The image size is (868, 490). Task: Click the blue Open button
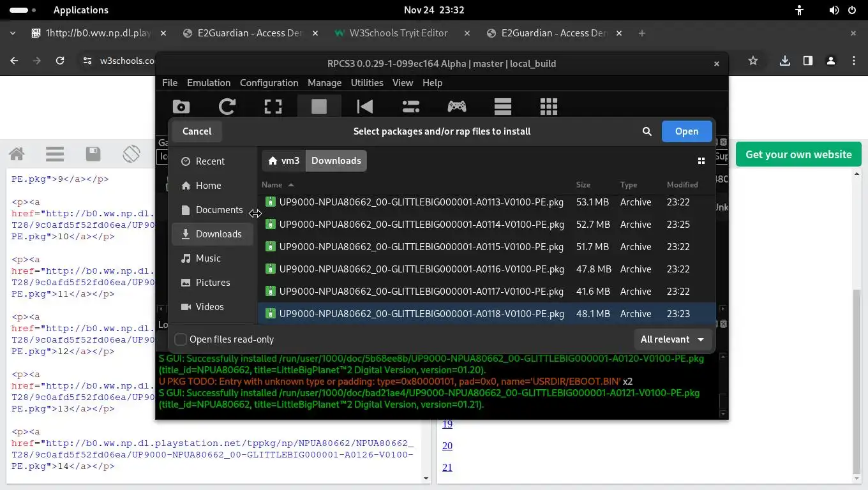point(687,131)
